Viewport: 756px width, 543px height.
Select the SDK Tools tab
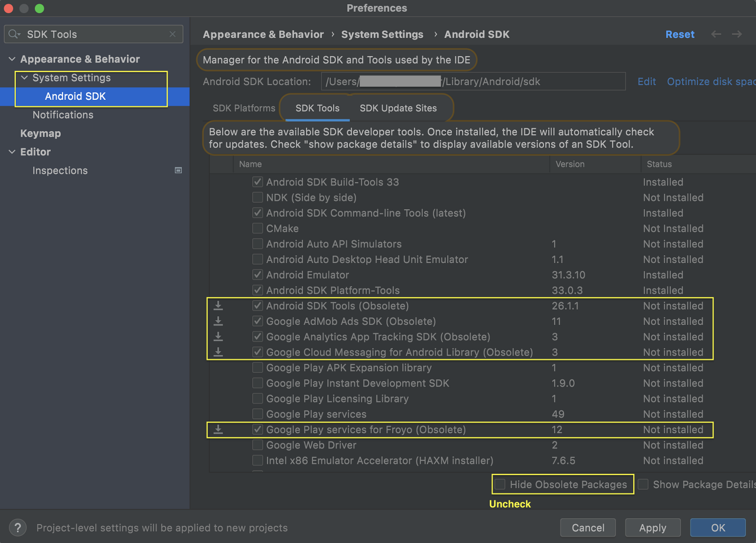318,108
